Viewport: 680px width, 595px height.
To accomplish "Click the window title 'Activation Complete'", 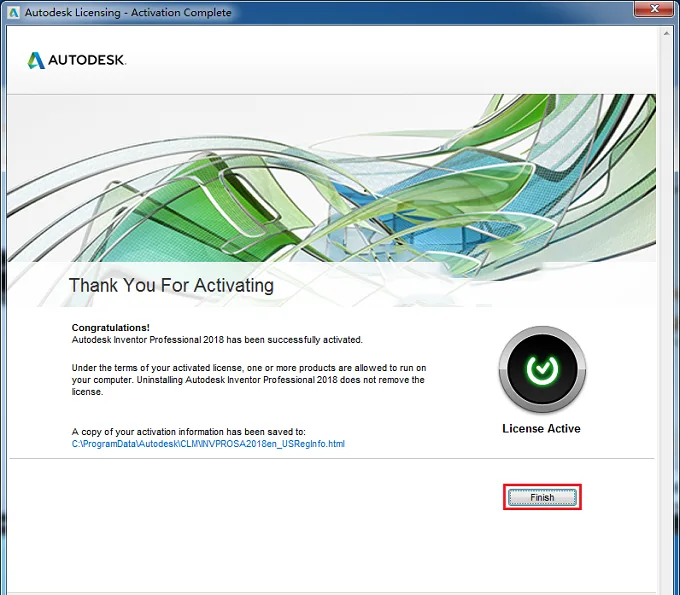I will pyautogui.click(x=128, y=12).
